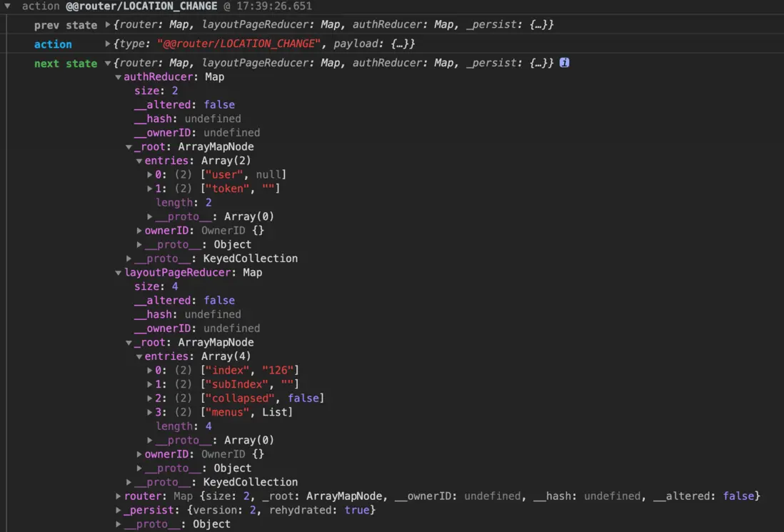Screen dimensions: 784x532
Task: Click the timestamp 17:39:26.651
Action: 274,6
